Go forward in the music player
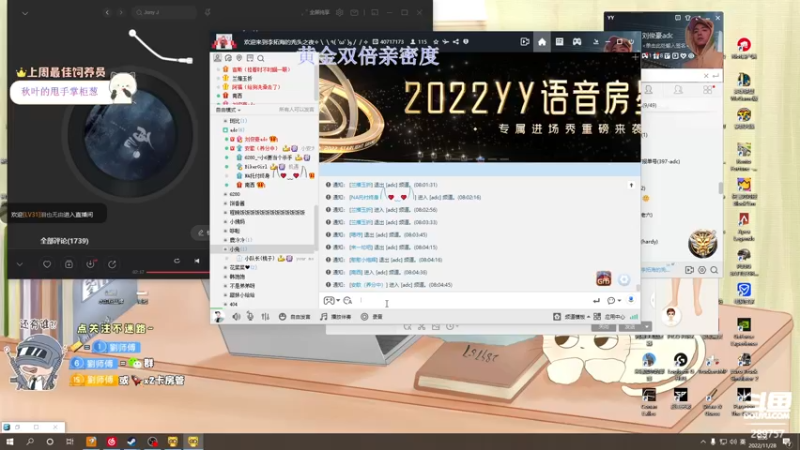The width and height of the screenshot is (800, 450). (121, 12)
